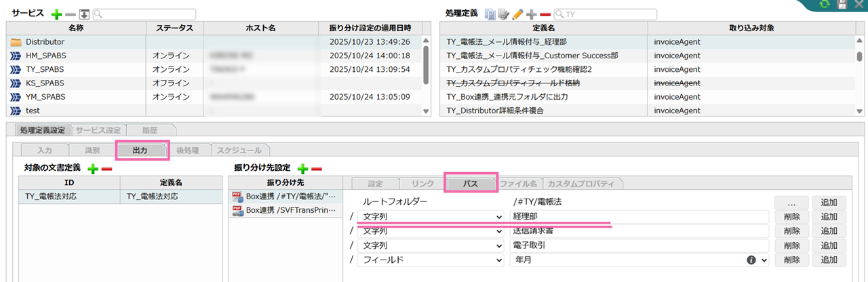This screenshot has height=282, width=868.
Task: Click the green plus icon next to サービス
Action: click(x=56, y=14)
